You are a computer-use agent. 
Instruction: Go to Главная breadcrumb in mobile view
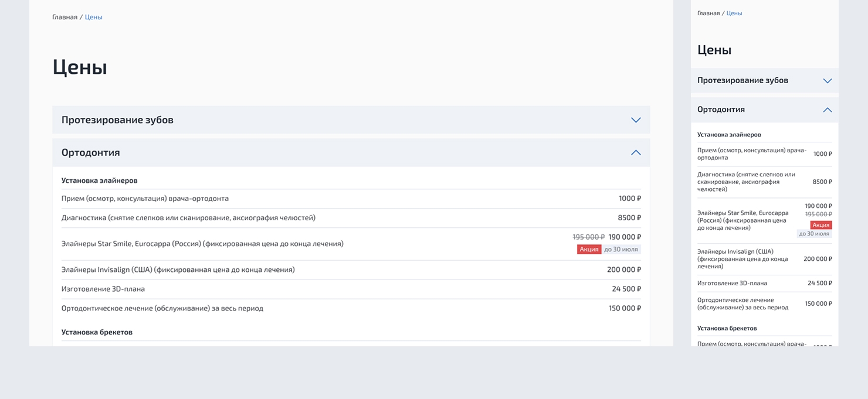708,13
